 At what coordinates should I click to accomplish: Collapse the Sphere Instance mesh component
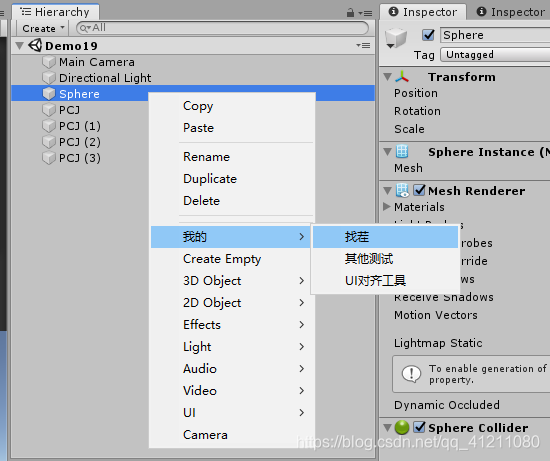click(387, 152)
